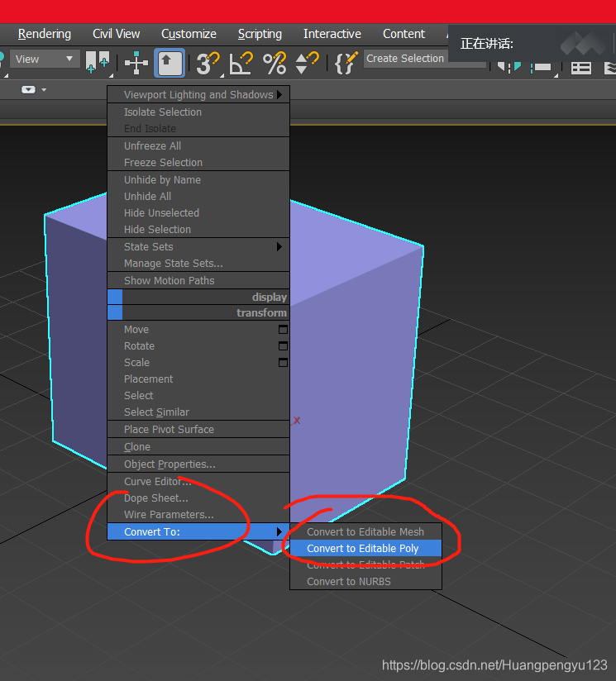The image size is (616, 681).
Task: Choose Convert to Editable Patch
Action: pos(365,565)
